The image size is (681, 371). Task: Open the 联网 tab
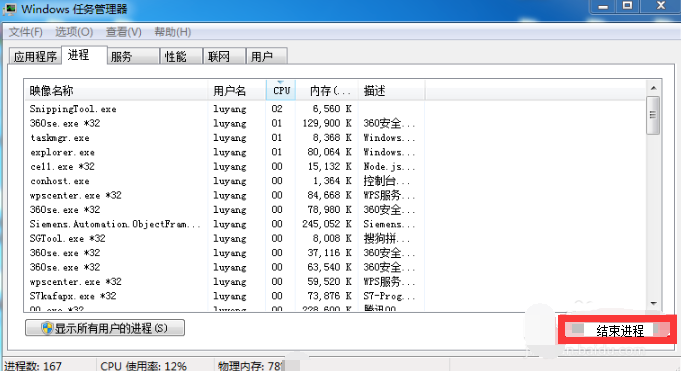click(x=225, y=56)
